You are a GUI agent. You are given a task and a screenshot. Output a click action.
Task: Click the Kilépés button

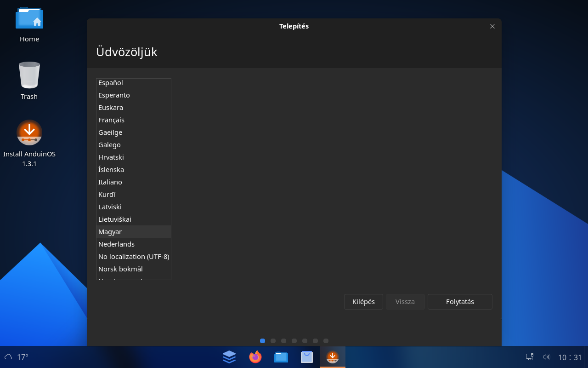point(363,302)
